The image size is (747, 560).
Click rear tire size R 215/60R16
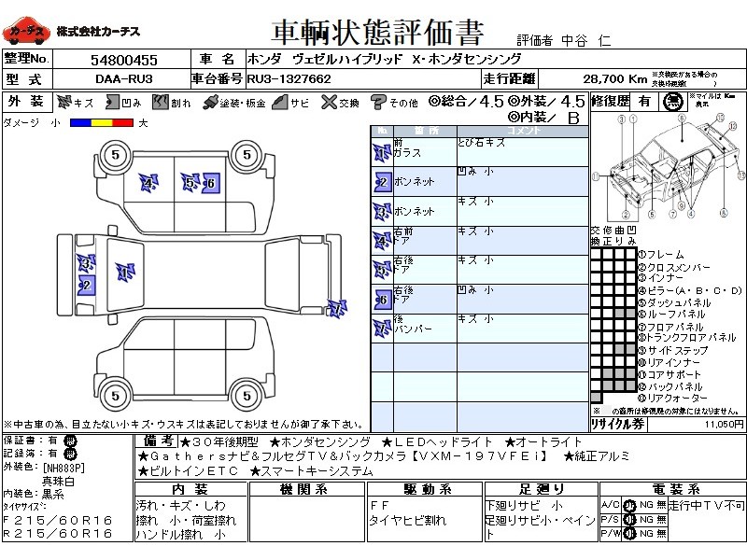58,534
